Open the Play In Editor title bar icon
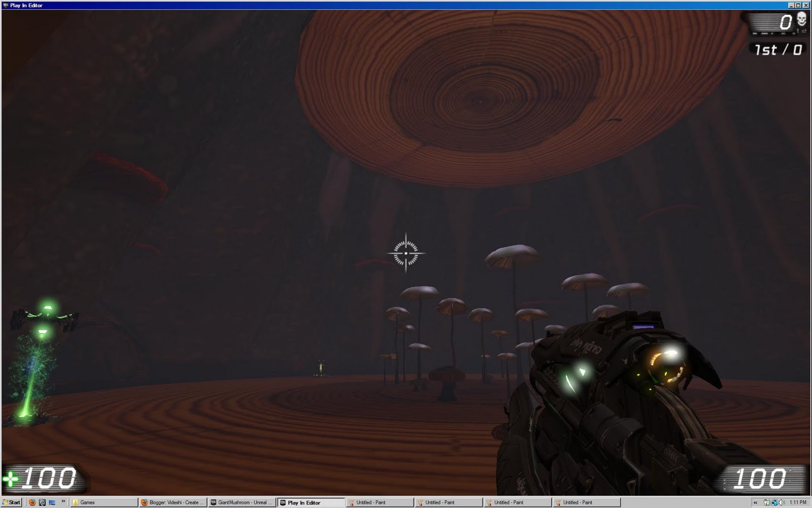812x508 pixels. [6, 5]
